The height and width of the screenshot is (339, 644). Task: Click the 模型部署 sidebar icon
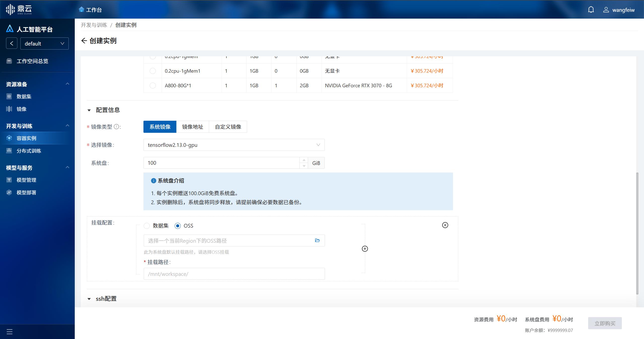pos(9,192)
